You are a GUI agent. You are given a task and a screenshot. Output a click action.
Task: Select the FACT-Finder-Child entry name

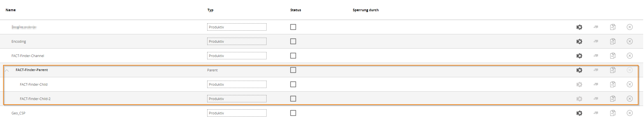tap(34, 84)
